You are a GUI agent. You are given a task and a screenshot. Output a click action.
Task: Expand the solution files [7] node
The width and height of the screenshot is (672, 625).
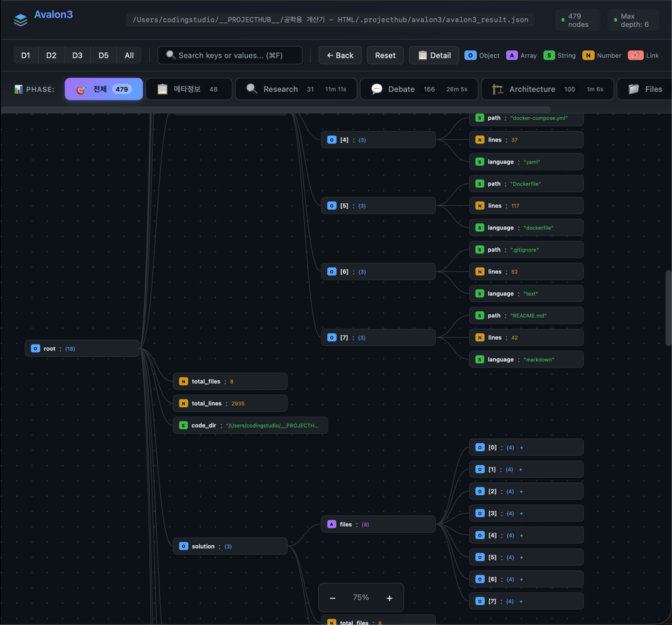(521, 601)
